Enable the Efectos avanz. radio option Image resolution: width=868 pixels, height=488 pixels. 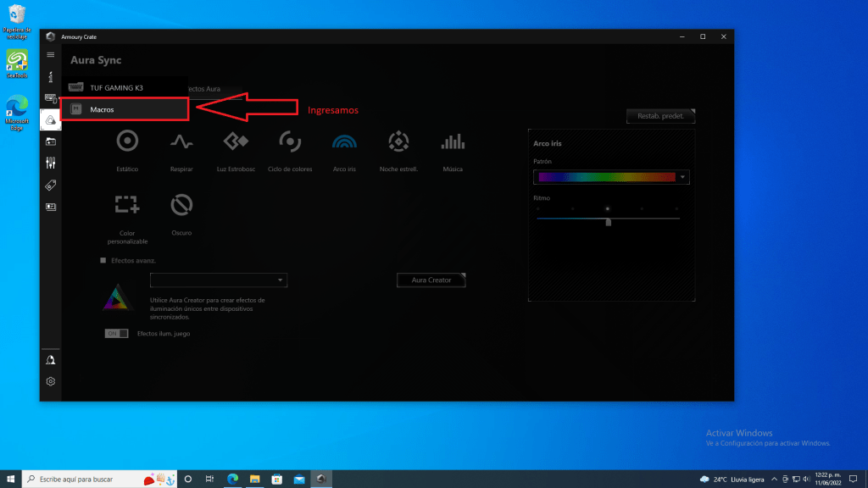pyautogui.click(x=103, y=261)
